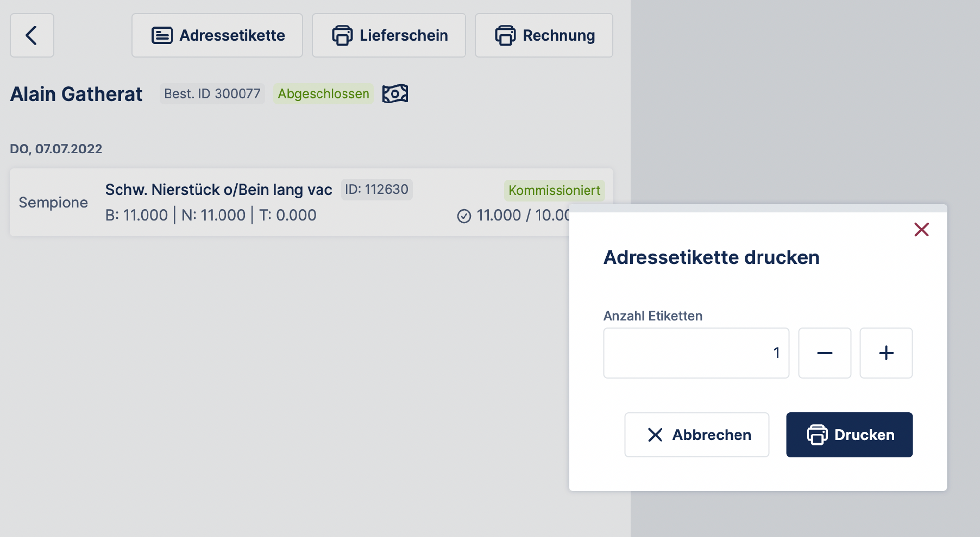Click the cash payment banknote icon
This screenshot has height=537, width=980.
point(395,94)
